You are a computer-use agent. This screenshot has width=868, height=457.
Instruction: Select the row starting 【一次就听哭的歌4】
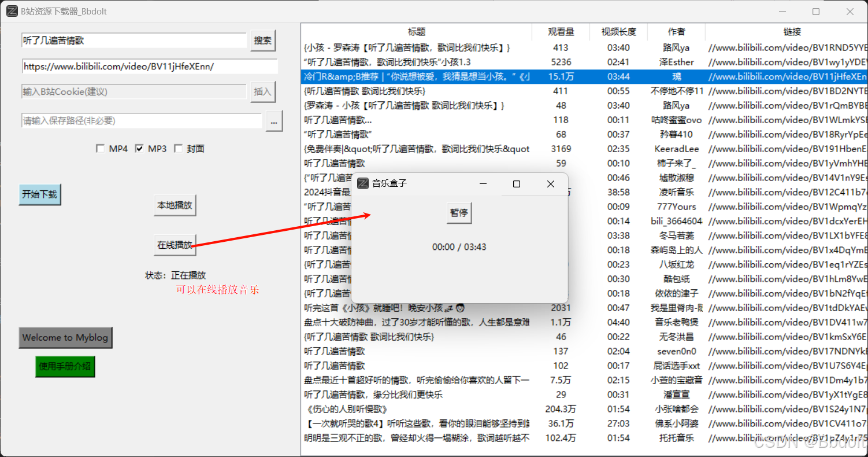[584, 423]
